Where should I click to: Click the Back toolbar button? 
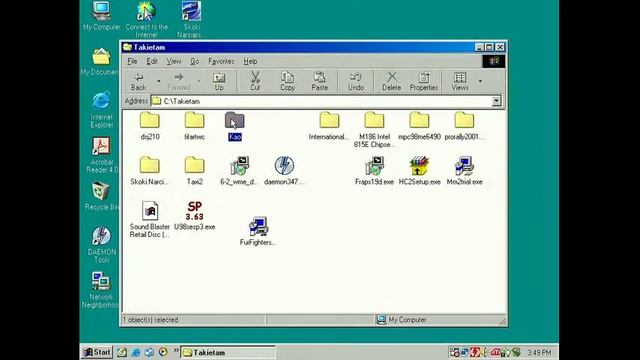pos(138,81)
